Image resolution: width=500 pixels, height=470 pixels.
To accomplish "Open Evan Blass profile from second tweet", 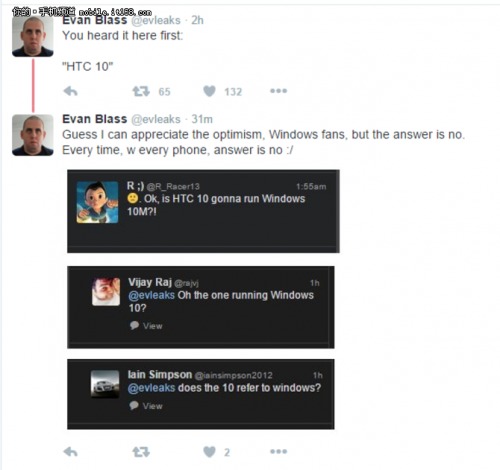I will click(95, 119).
